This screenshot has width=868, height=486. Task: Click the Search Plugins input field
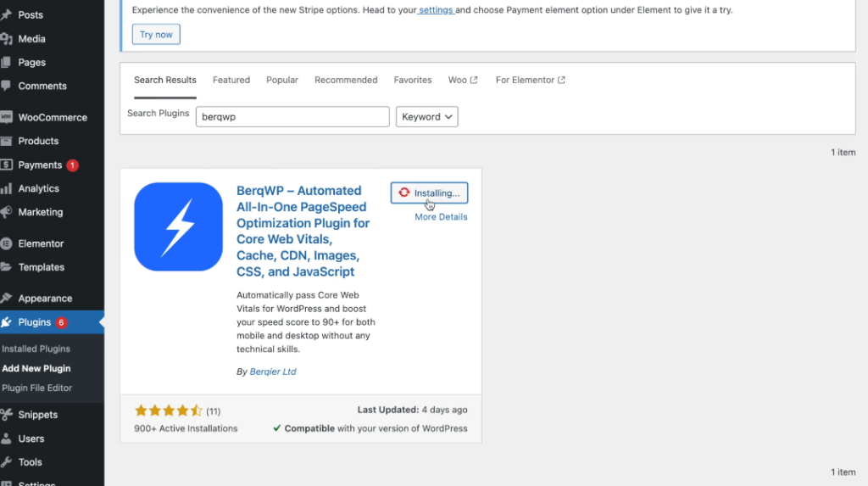(292, 117)
